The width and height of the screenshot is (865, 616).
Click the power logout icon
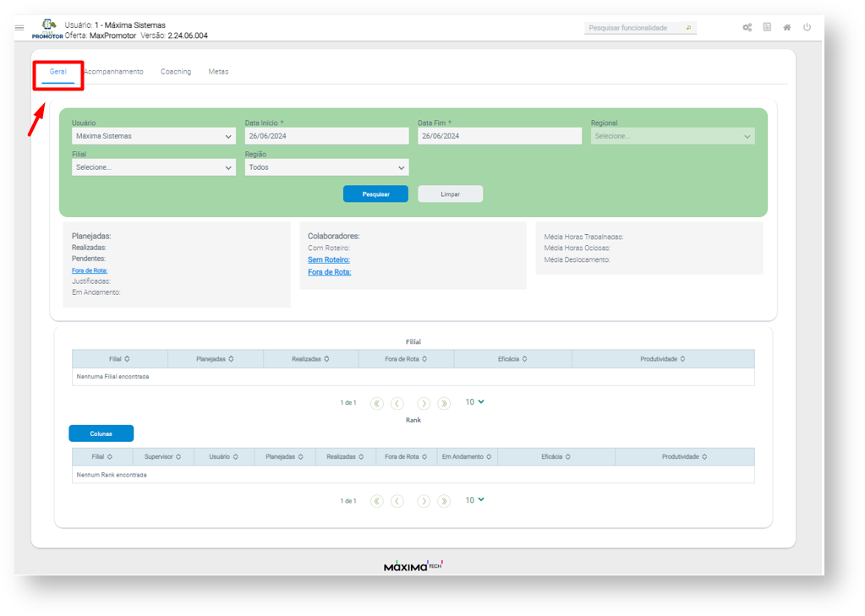(808, 28)
